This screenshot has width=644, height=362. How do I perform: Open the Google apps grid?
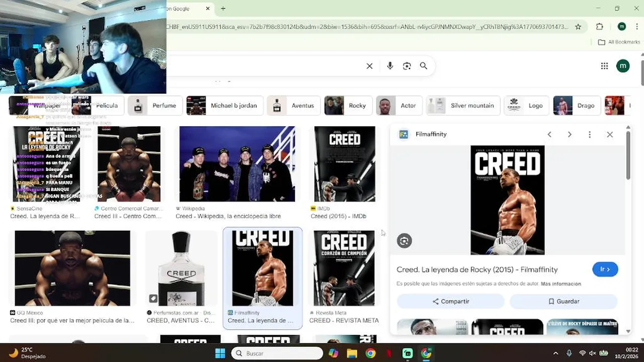pos(604,66)
